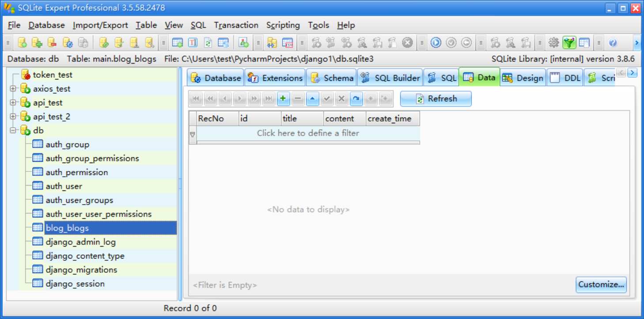The width and height of the screenshot is (644, 319).
Task: Expand the api_test_2 database node
Action: tap(13, 117)
